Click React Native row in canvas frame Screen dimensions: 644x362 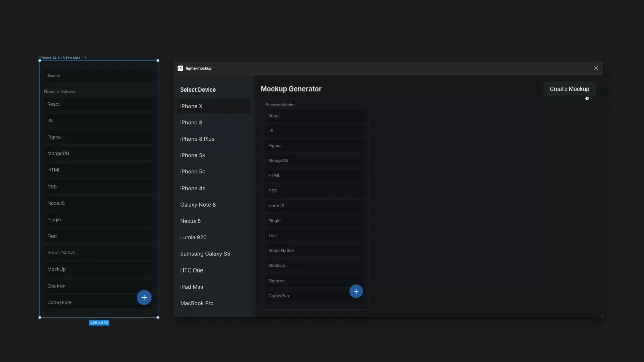(99, 253)
